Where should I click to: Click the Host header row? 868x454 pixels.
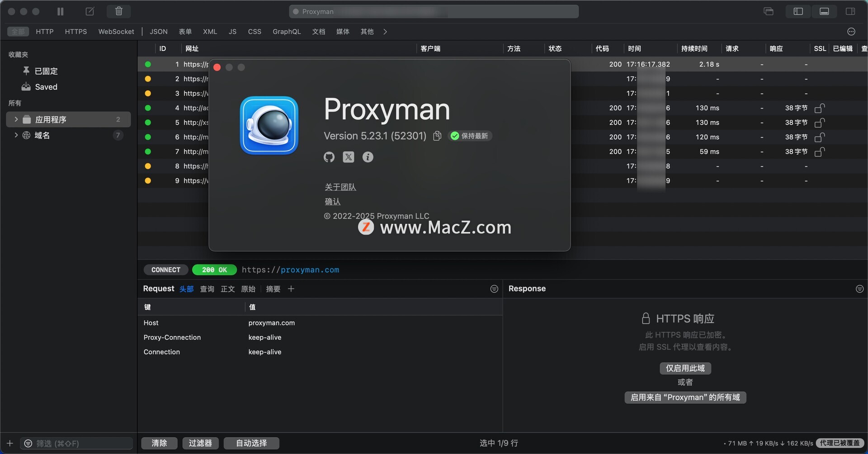(320, 323)
